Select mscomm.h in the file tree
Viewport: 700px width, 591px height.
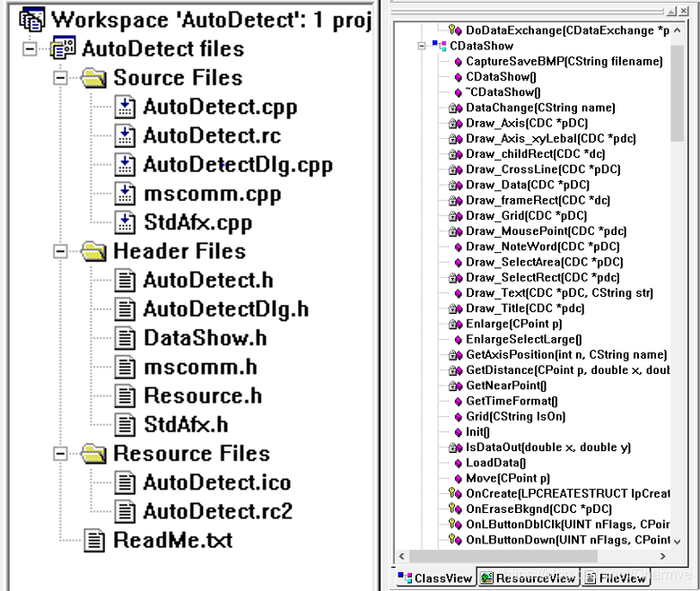200,367
